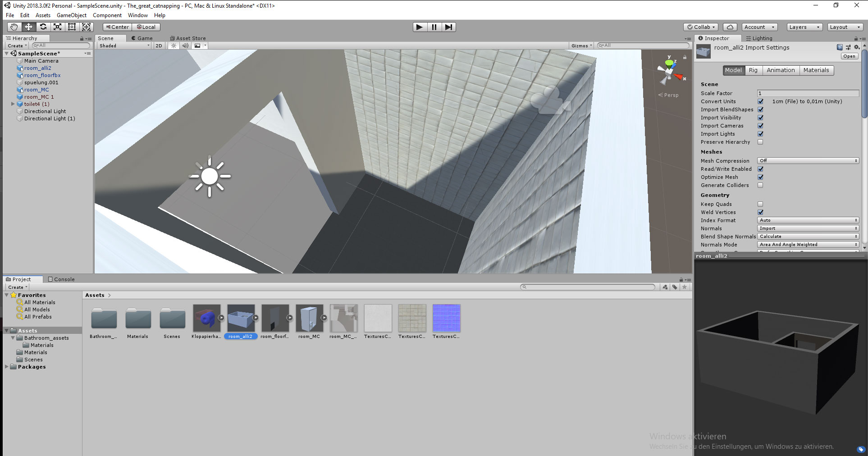Toggle Import BlendShapes checkbox
Screen dimensions: 868x456
760,109
